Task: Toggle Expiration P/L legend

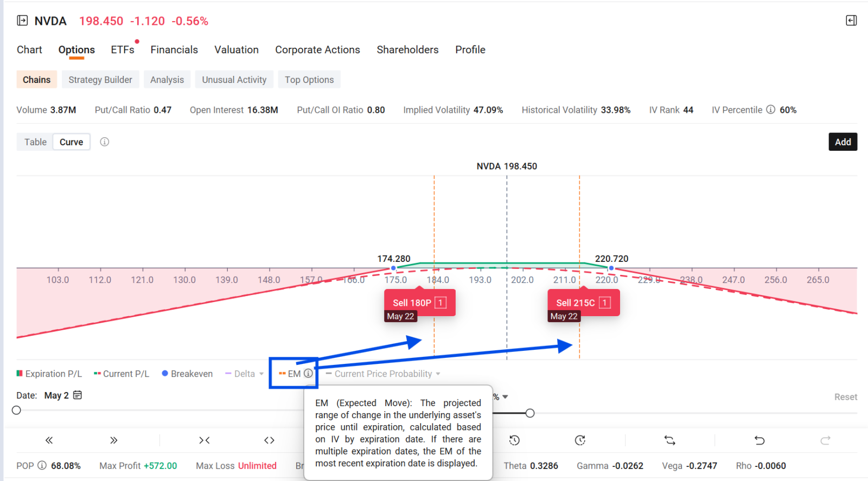Action: [49, 374]
